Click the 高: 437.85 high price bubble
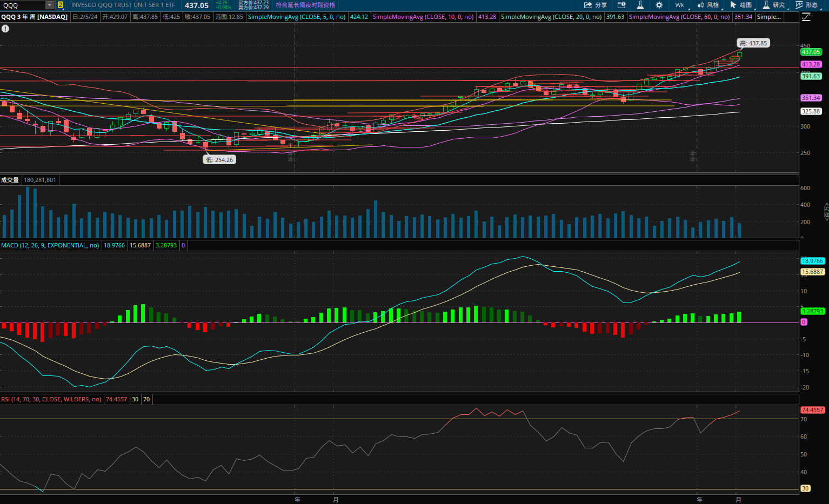Viewport: 829px width, 504px height. (753, 43)
